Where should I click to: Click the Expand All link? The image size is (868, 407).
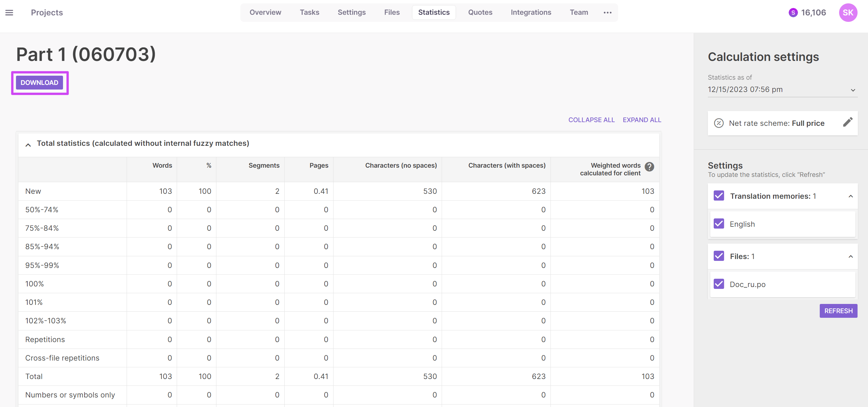click(642, 120)
